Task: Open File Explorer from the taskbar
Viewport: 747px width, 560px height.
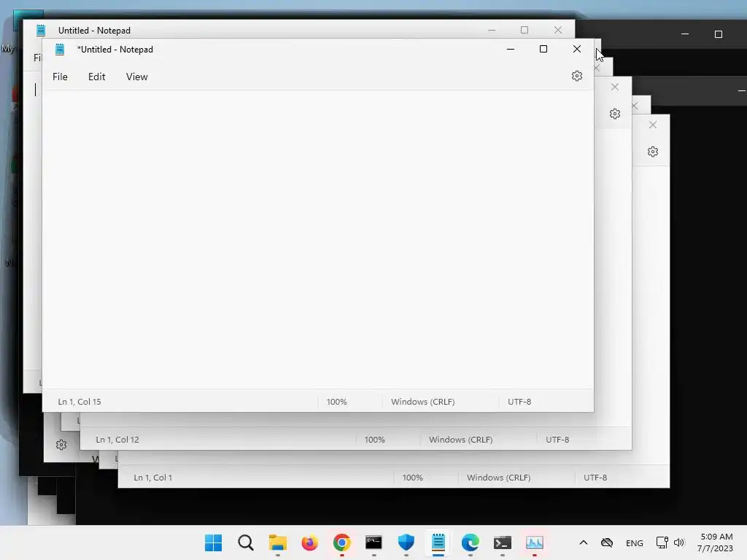Action: [278, 542]
